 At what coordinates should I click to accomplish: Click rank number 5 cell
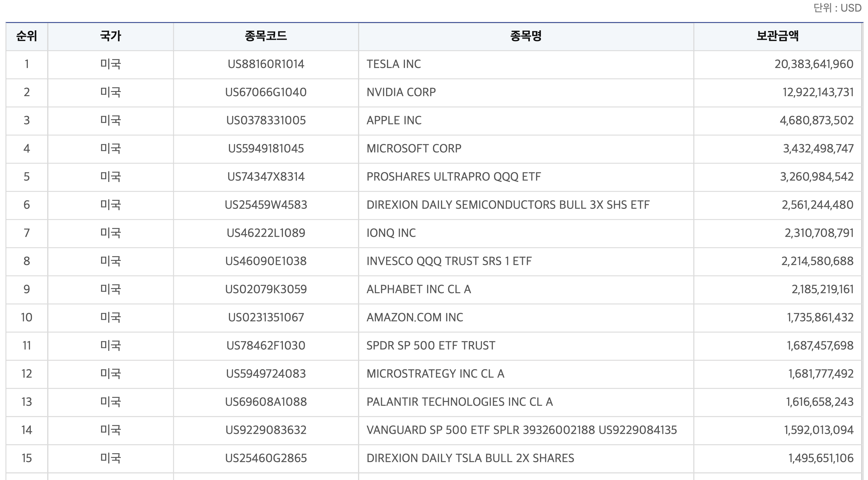[x=27, y=177]
